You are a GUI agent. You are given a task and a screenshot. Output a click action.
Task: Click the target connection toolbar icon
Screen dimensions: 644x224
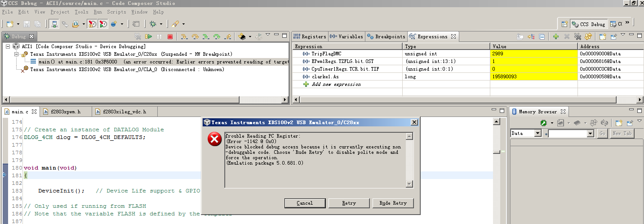click(x=54, y=23)
